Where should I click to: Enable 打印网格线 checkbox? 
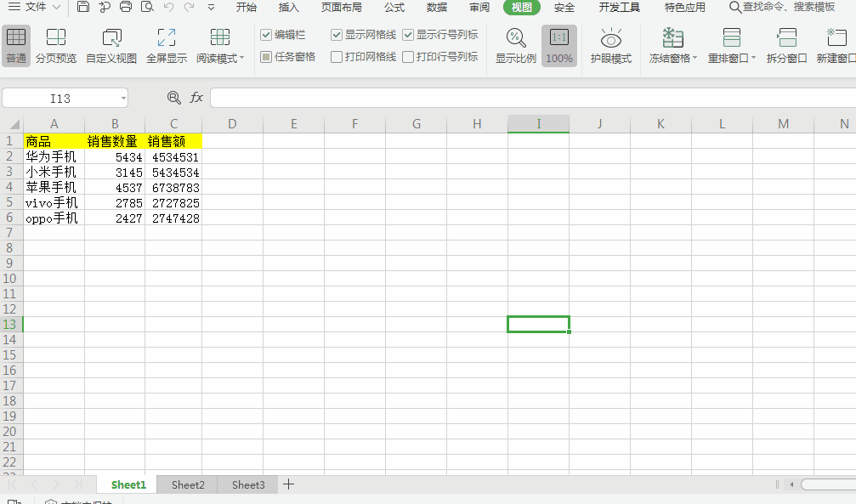[337, 57]
